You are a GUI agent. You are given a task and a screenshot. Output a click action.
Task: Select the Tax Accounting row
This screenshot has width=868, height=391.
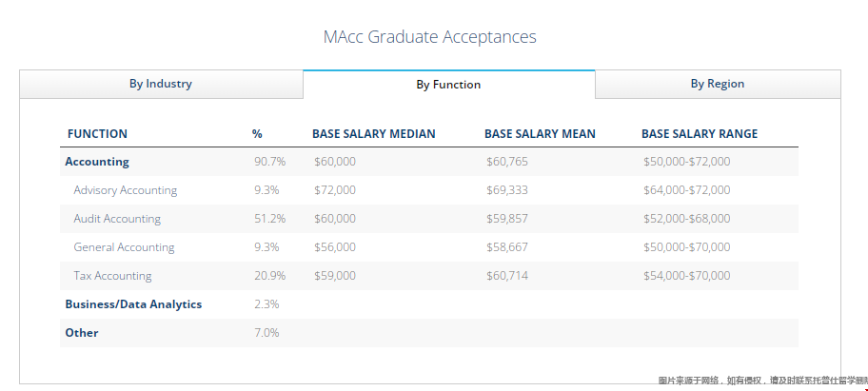pyautogui.click(x=112, y=276)
